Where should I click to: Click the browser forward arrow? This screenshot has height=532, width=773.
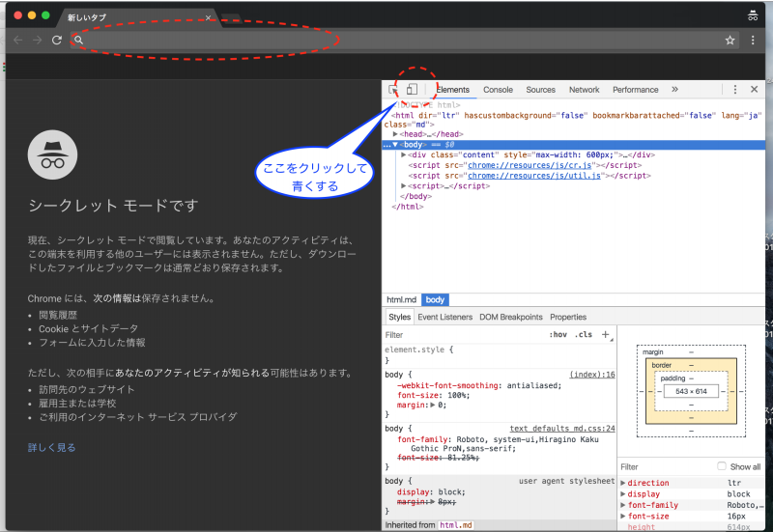[38, 40]
